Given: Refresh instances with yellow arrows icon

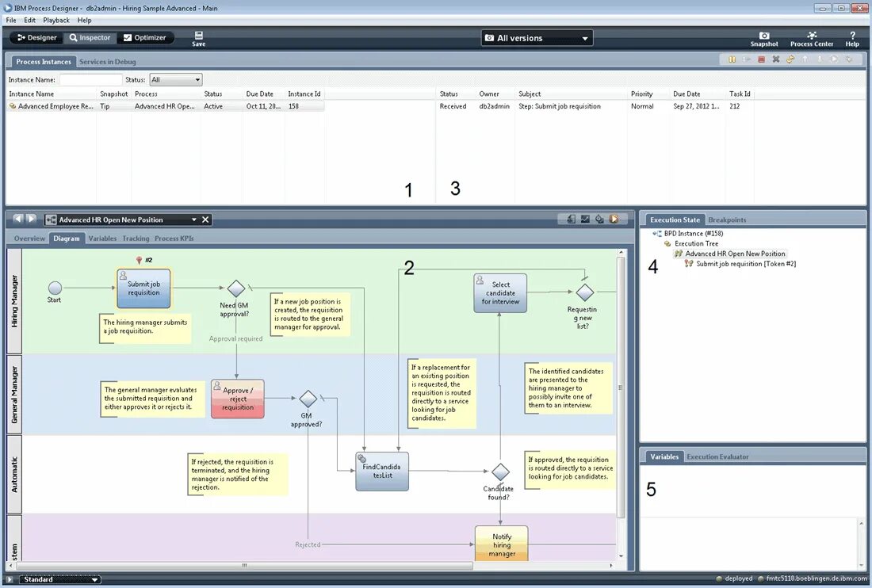Looking at the screenshot, I should (x=790, y=59).
